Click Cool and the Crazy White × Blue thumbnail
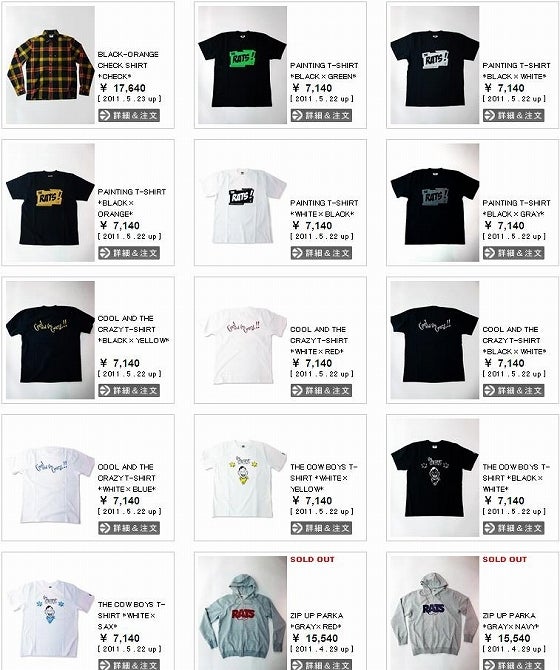Screen dimensions: 560x670 click(x=50, y=478)
